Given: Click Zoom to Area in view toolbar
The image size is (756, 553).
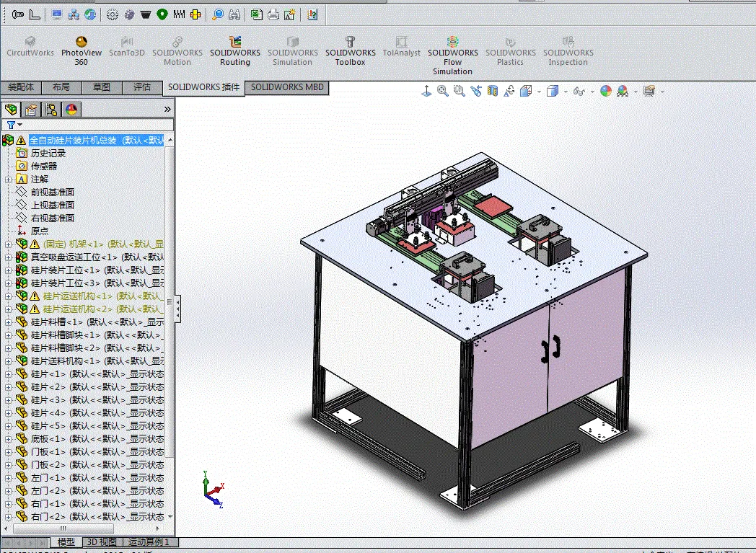Looking at the screenshot, I should coord(459,91).
